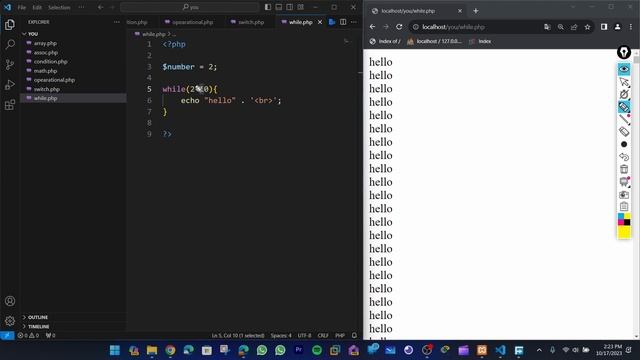
Task: Change indentation Spaces: 4 setting
Action: tap(281, 336)
